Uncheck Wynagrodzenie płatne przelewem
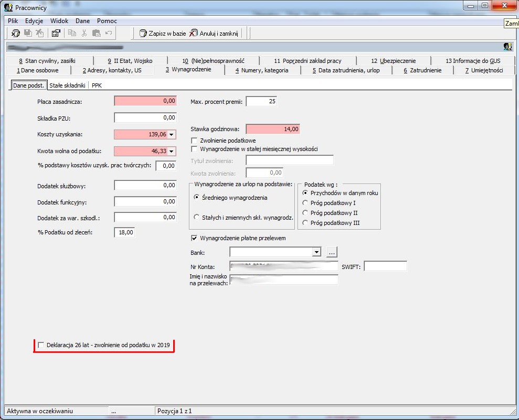 coord(194,238)
